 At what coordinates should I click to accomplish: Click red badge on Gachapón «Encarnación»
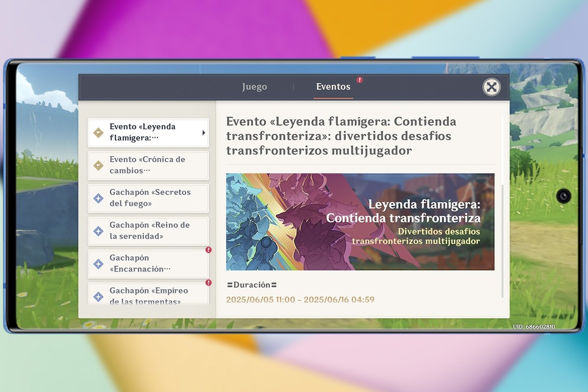click(208, 250)
